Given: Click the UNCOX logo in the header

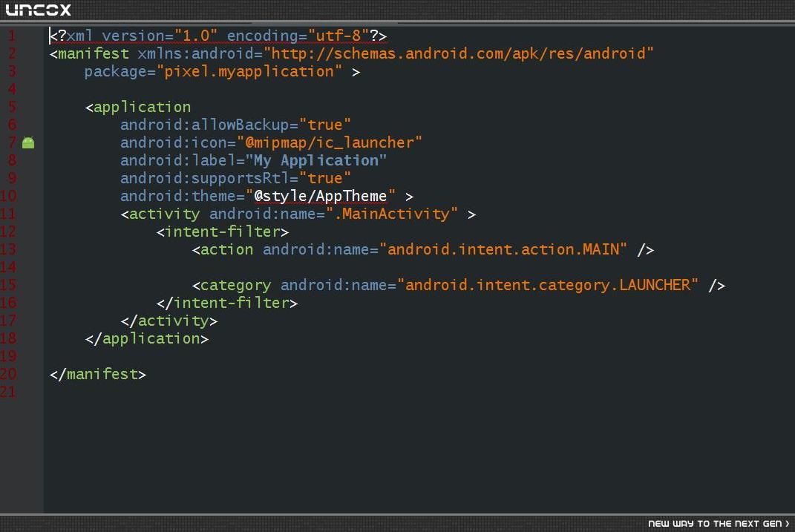Looking at the screenshot, I should (38, 10).
